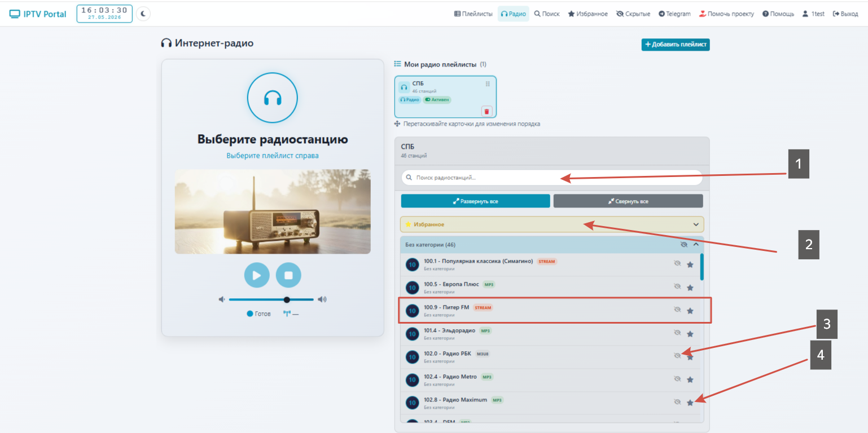Star station 102.4 Радио Metro

(x=690, y=380)
